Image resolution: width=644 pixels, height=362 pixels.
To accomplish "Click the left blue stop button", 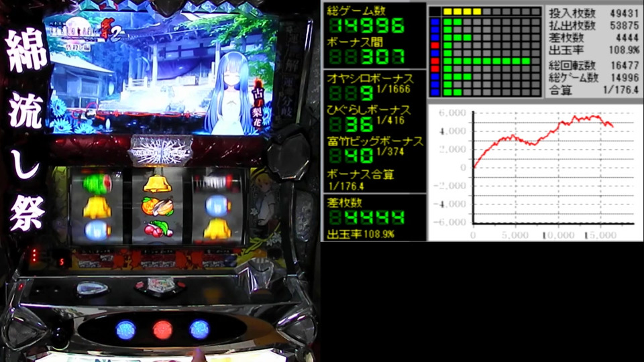I will pos(126,330).
